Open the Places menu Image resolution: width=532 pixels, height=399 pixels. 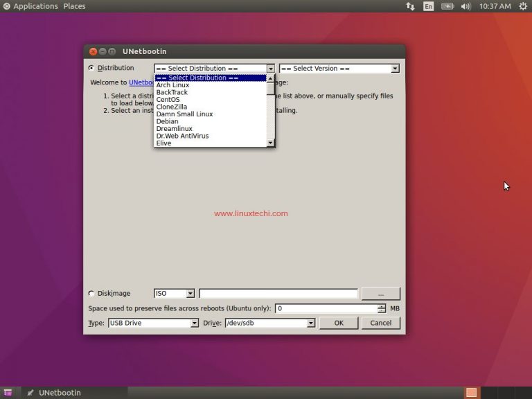click(x=74, y=6)
